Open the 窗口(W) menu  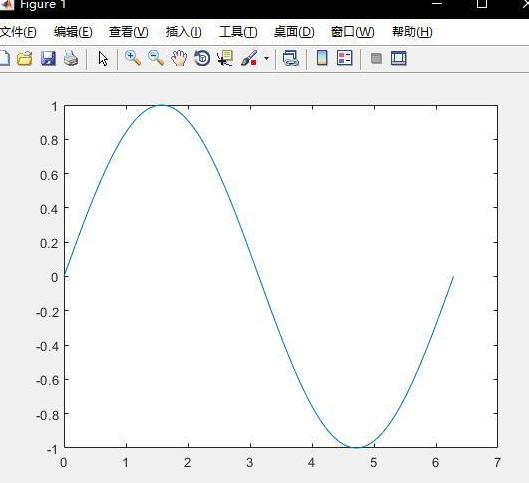[353, 32]
